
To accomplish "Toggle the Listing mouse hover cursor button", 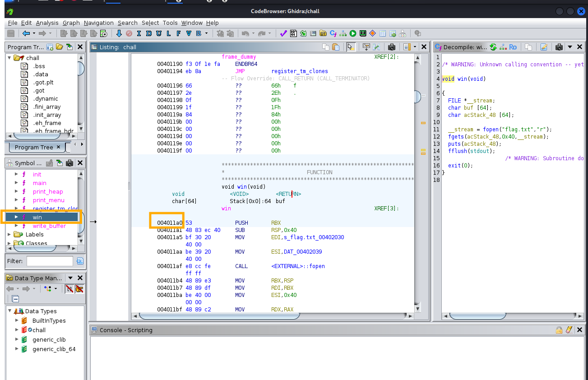I will pyautogui.click(x=351, y=47).
